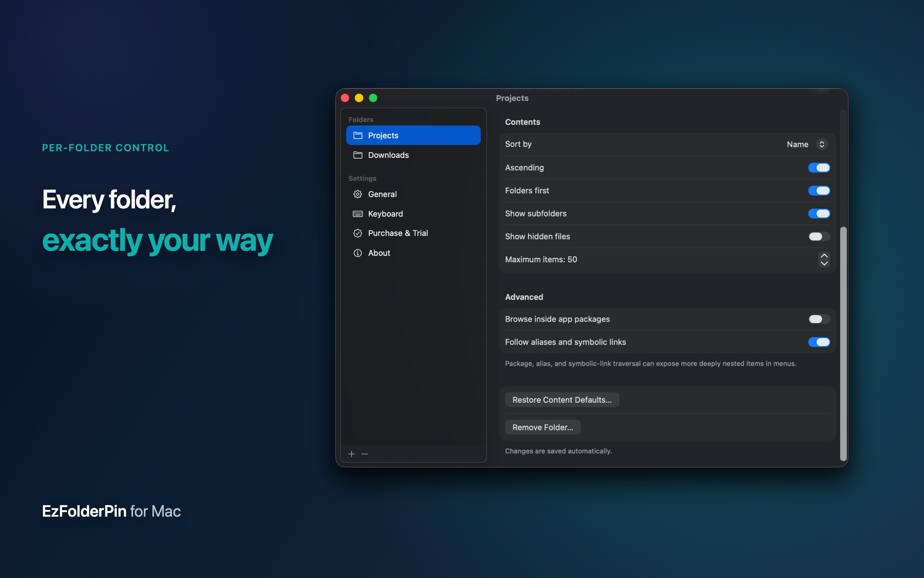This screenshot has width=924, height=578.
Task: Disable Follow aliases and symbolic links
Action: 819,342
